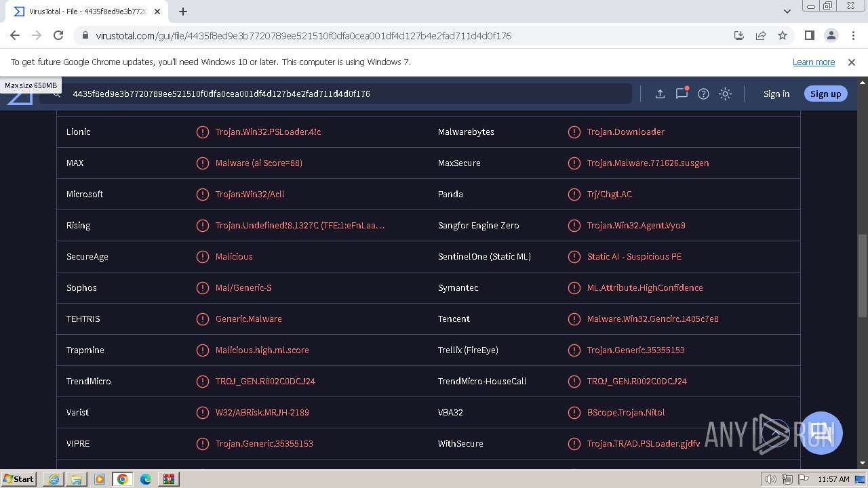Open the Chrome profile avatar
The height and width of the screenshot is (488, 868).
tap(831, 35)
